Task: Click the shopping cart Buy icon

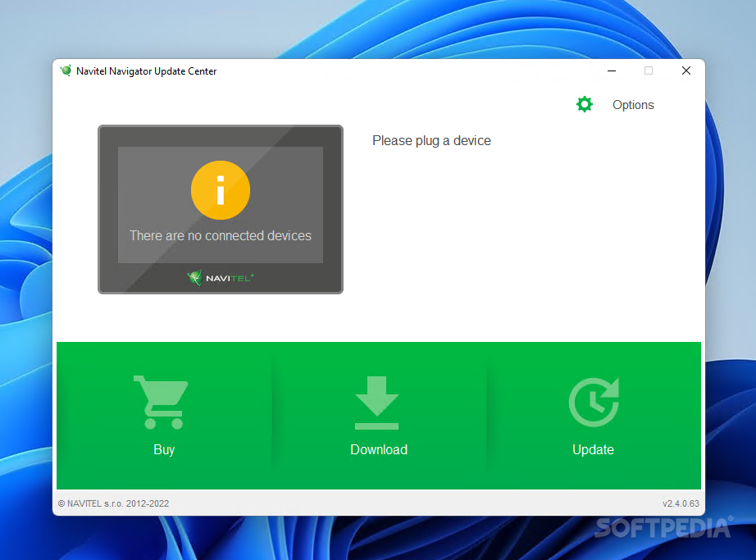Action: (161, 403)
